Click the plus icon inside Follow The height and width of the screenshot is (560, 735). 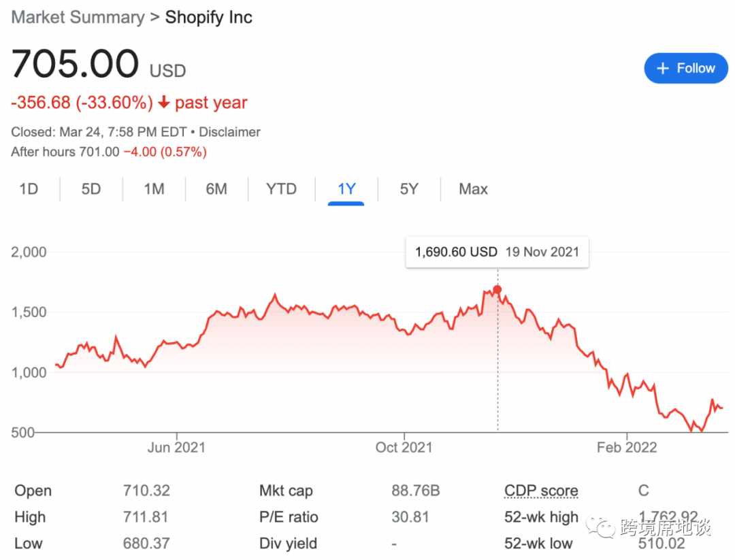[x=662, y=69]
